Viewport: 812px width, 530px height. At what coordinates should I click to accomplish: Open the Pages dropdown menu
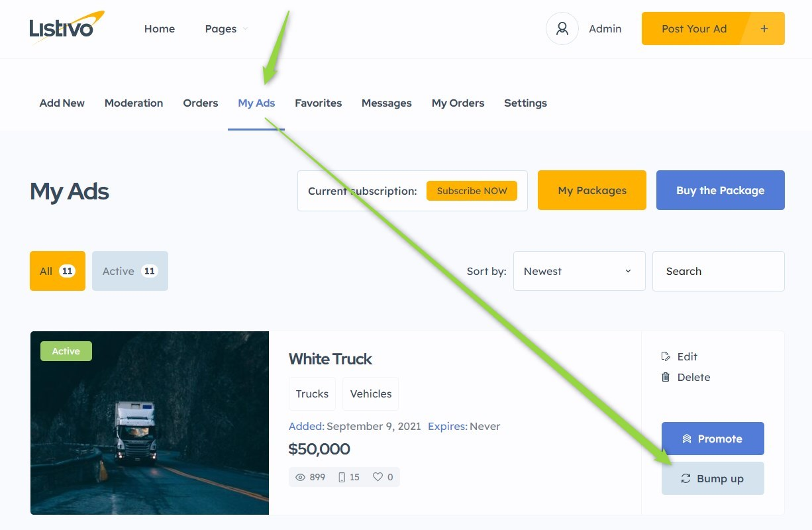click(226, 28)
